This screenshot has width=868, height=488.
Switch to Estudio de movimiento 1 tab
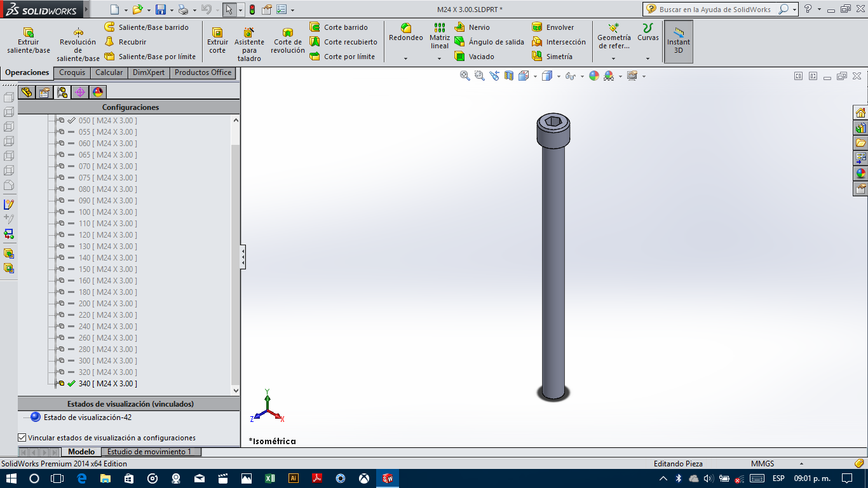(151, 452)
